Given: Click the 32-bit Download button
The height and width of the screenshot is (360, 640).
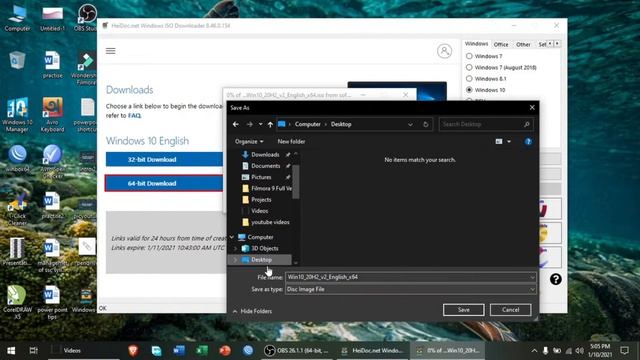Looking at the screenshot, I should pyautogui.click(x=164, y=159).
